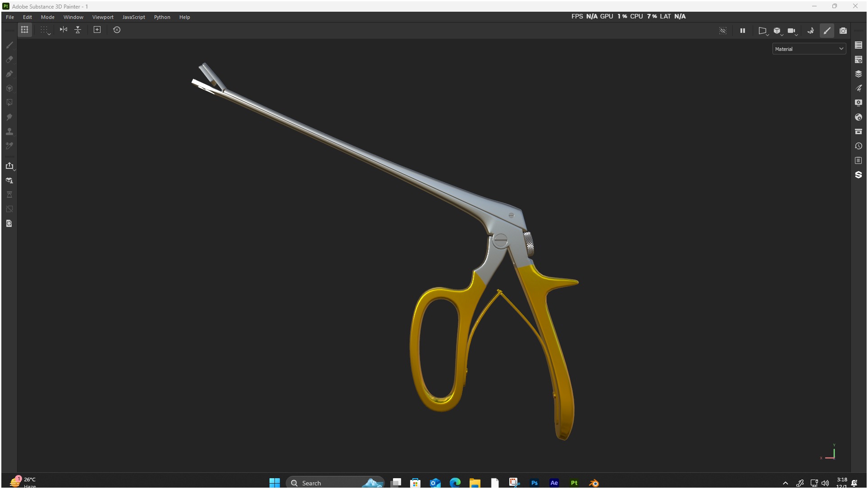
Task: Open the Texture Set List panel
Action: point(859,45)
